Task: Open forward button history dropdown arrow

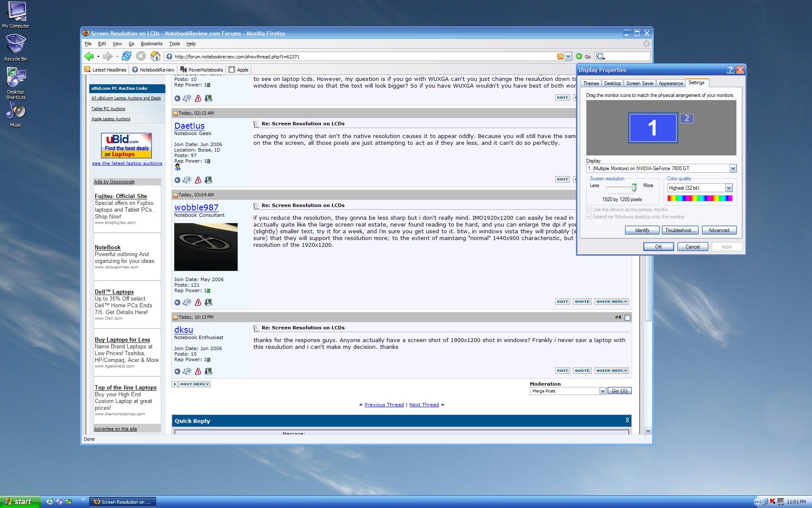Action: pos(117,56)
